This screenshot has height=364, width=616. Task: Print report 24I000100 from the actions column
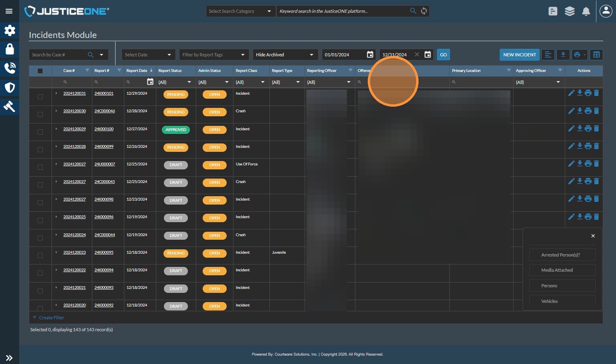pos(588,129)
